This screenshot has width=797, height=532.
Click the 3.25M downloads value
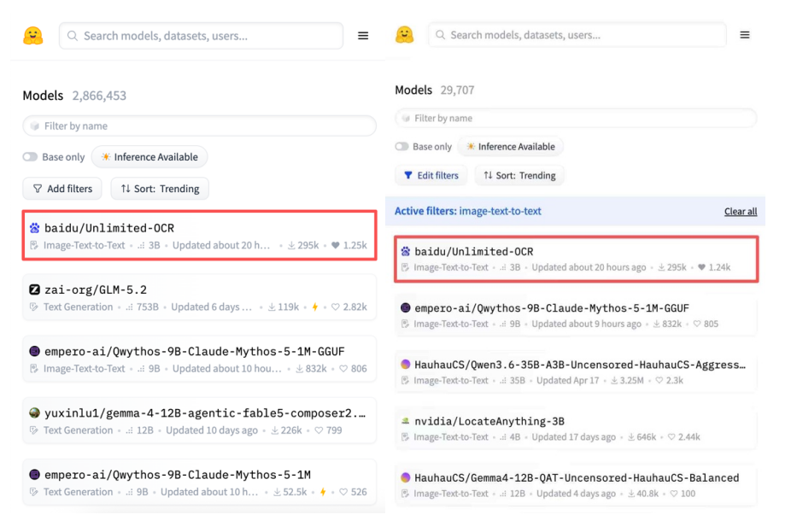pyautogui.click(x=631, y=380)
